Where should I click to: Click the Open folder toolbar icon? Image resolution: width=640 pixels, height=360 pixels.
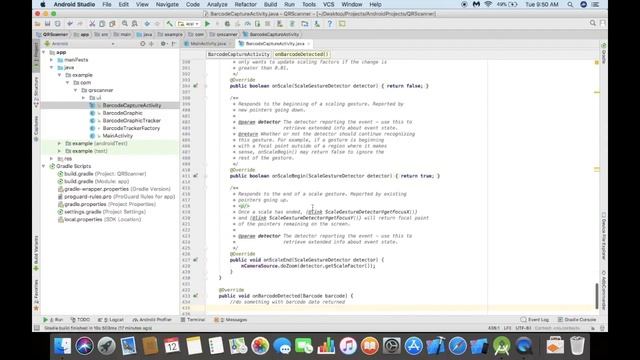coord(38,24)
